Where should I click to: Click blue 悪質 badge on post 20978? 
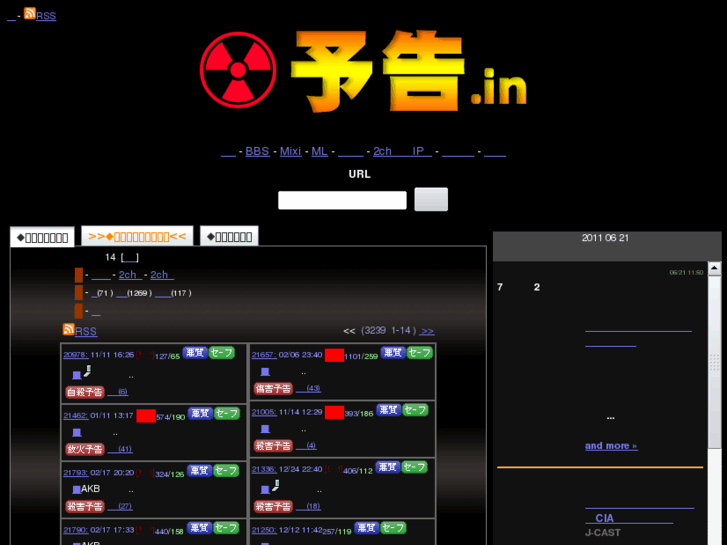click(195, 353)
